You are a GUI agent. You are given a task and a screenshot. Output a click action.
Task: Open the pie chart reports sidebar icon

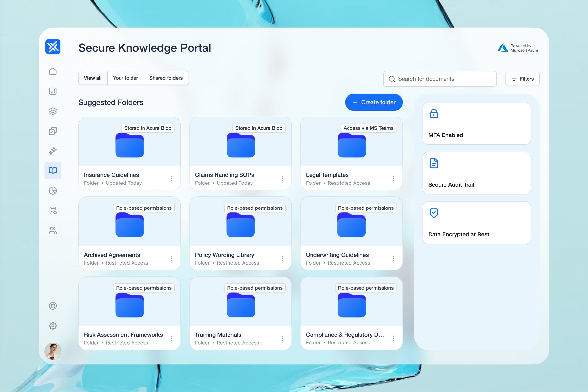(53, 191)
